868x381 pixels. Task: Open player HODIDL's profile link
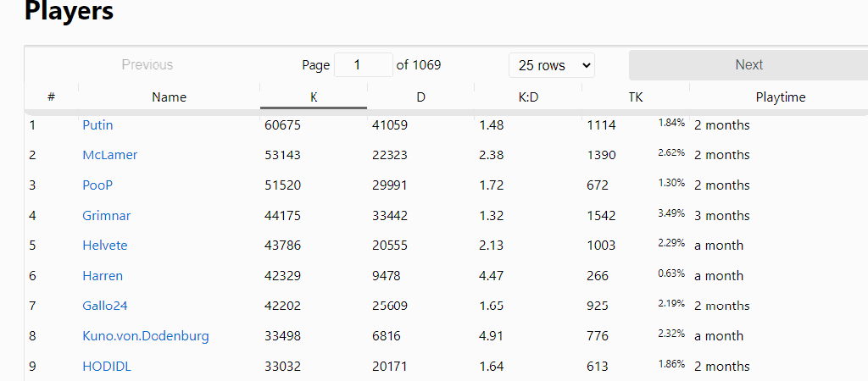coord(107,367)
